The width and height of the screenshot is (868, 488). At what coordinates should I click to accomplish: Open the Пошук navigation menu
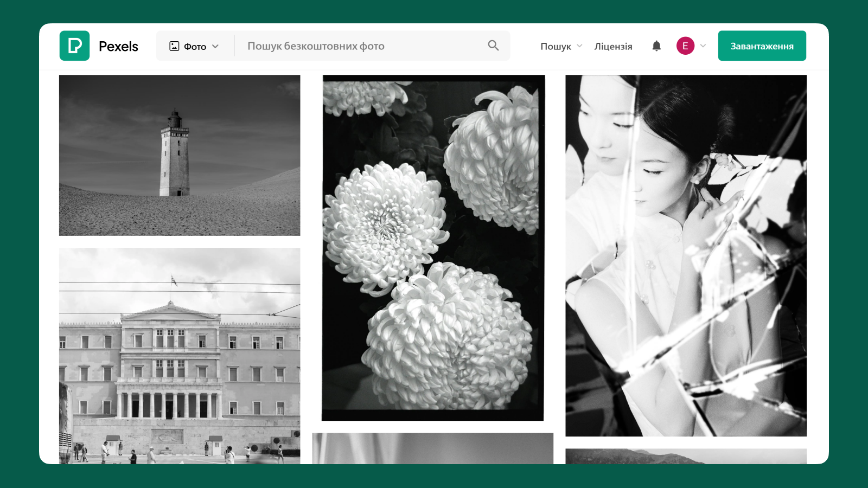pyautogui.click(x=556, y=47)
